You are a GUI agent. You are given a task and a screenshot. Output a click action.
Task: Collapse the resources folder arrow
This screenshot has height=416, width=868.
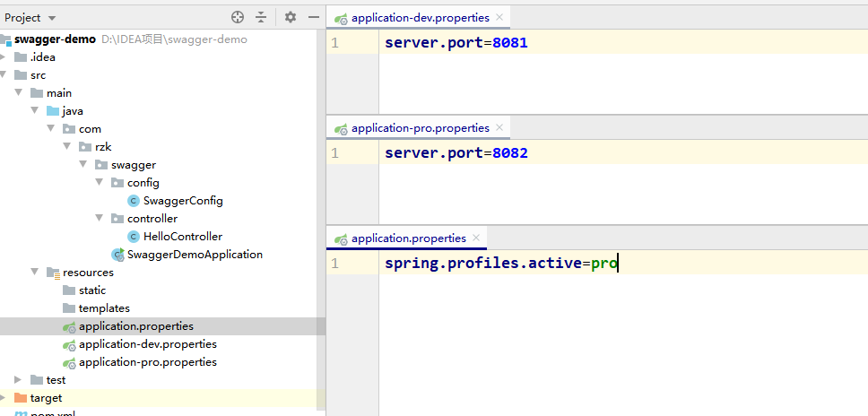pyautogui.click(x=34, y=272)
